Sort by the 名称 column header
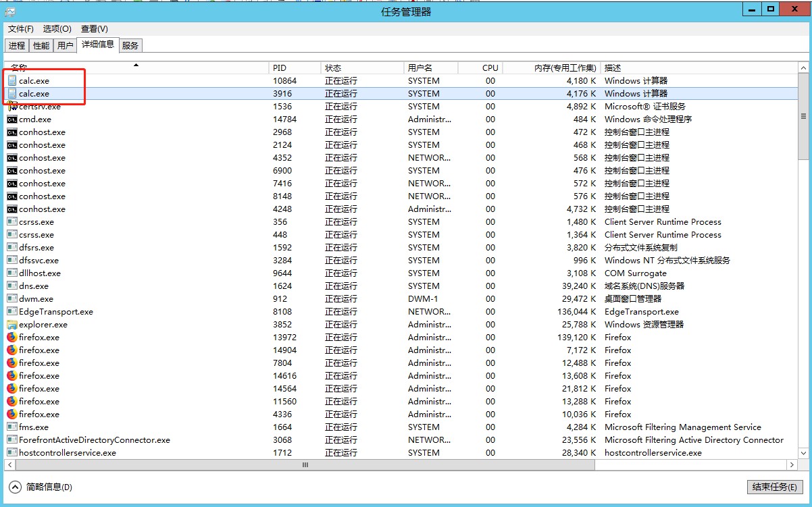 click(137, 68)
